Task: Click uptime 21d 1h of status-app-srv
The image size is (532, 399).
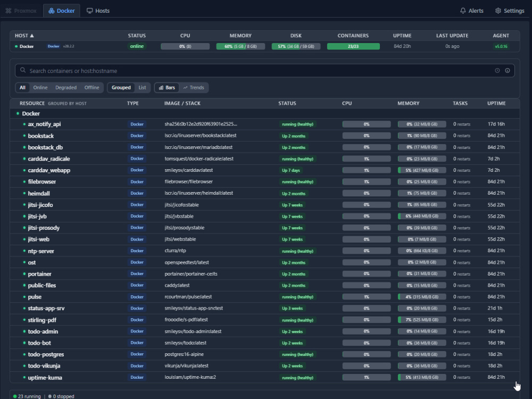Action: [x=495, y=308]
